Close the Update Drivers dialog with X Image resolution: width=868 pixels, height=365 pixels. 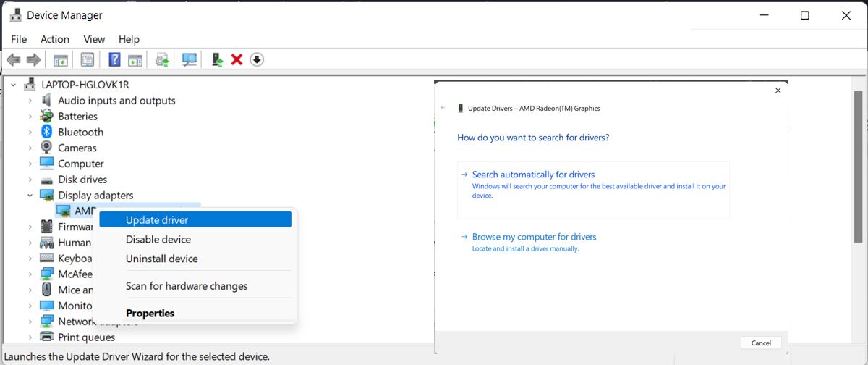778,91
